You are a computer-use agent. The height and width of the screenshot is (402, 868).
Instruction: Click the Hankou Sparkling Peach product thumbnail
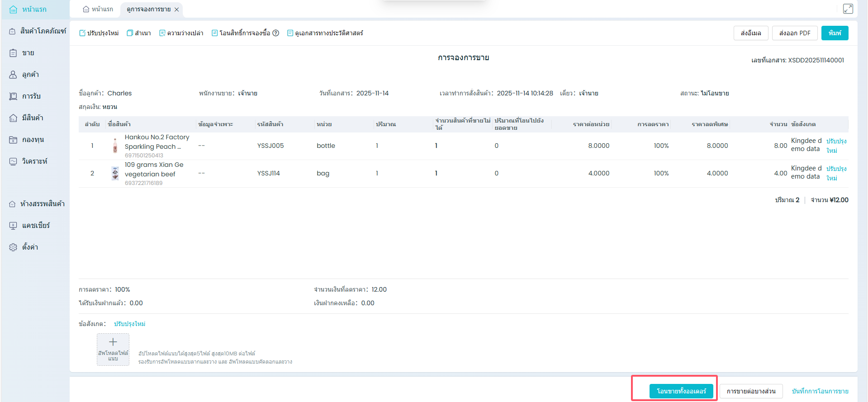pos(115,146)
